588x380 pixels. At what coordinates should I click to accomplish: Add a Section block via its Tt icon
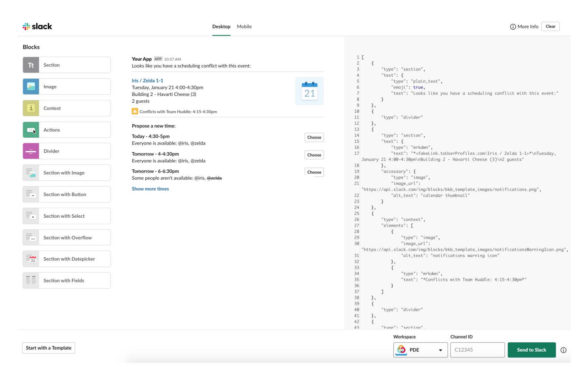click(x=31, y=65)
